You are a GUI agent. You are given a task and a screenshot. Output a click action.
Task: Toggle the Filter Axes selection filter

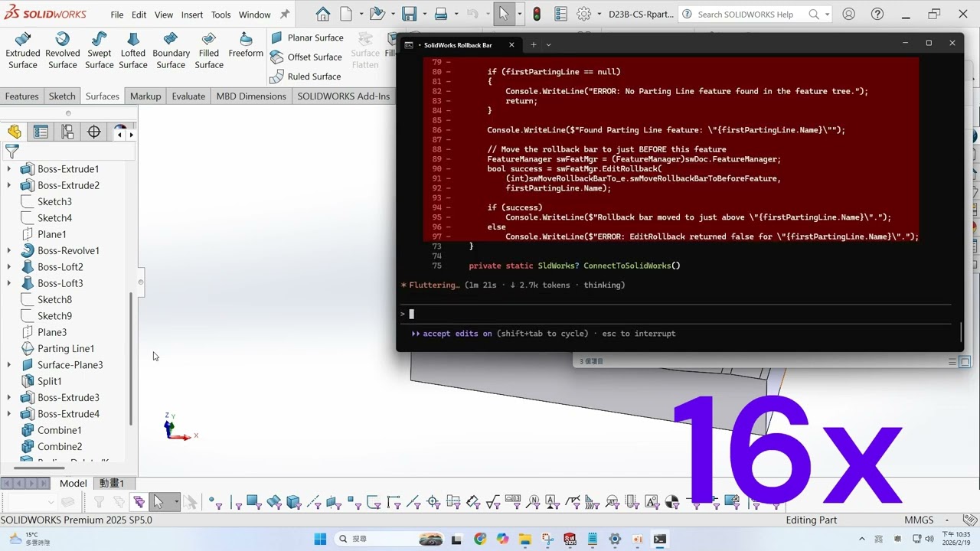click(x=313, y=502)
